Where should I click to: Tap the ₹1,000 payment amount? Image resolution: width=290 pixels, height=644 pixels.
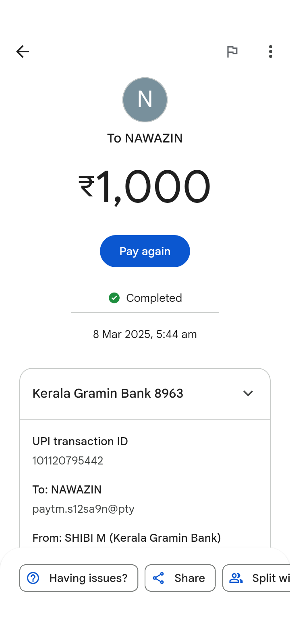[145, 187]
